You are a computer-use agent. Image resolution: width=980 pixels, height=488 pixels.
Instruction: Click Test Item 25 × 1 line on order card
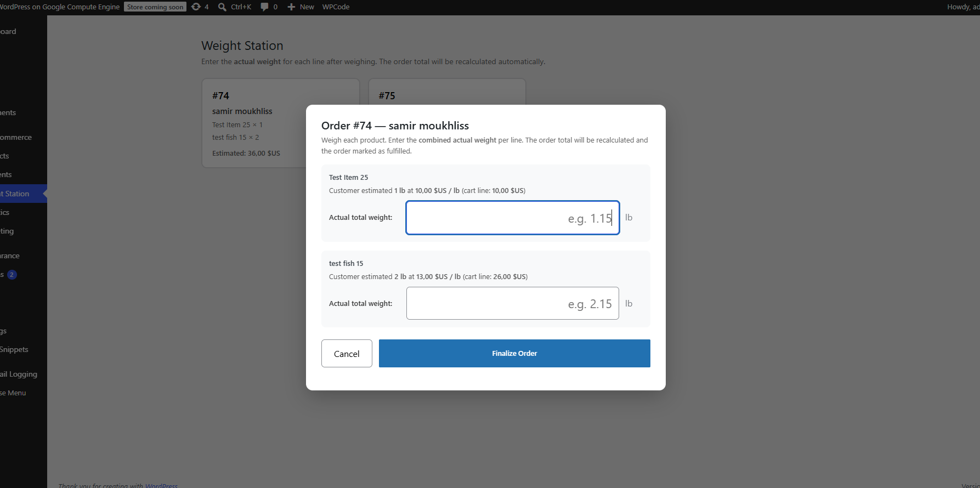(237, 125)
